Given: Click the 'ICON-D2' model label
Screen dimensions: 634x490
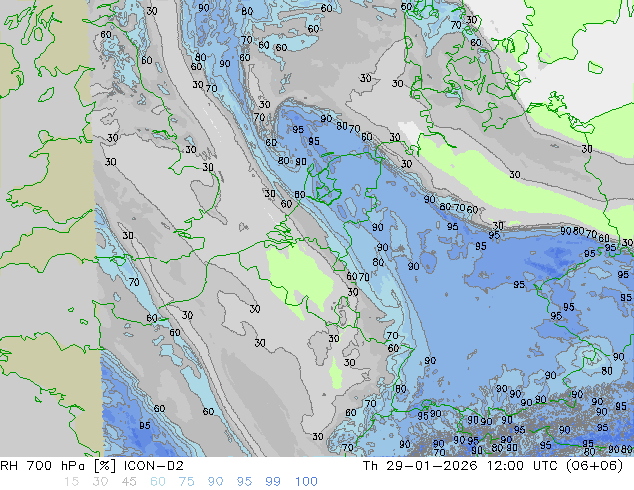Looking at the screenshot, I should 154,466.
